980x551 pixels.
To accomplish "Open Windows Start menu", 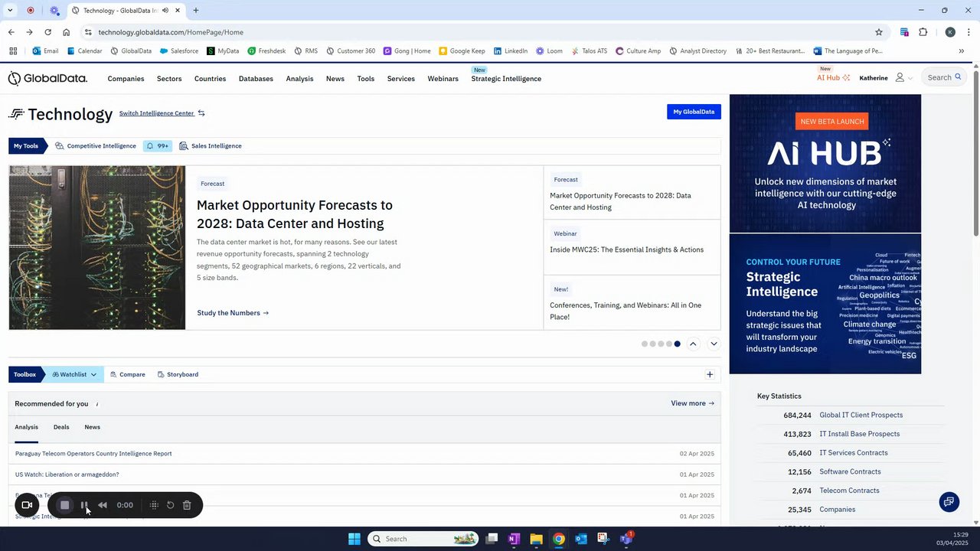I will pyautogui.click(x=354, y=539).
